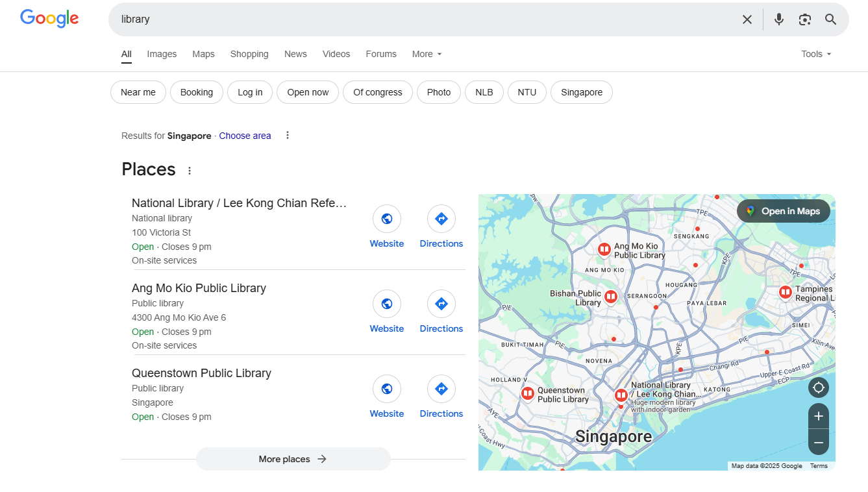Zoom in on the map
This screenshot has height=492, width=868.
(x=819, y=416)
